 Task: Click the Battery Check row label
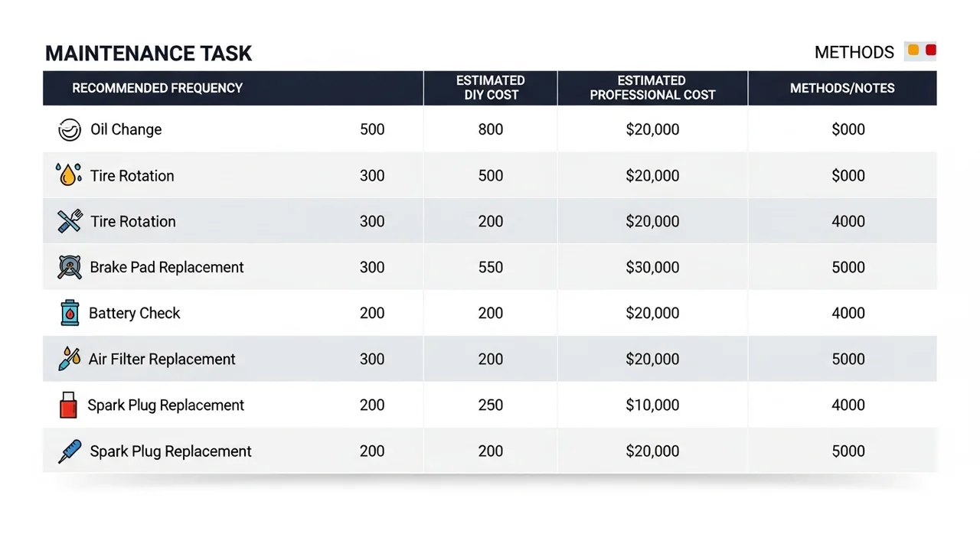[x=135, y=313]
